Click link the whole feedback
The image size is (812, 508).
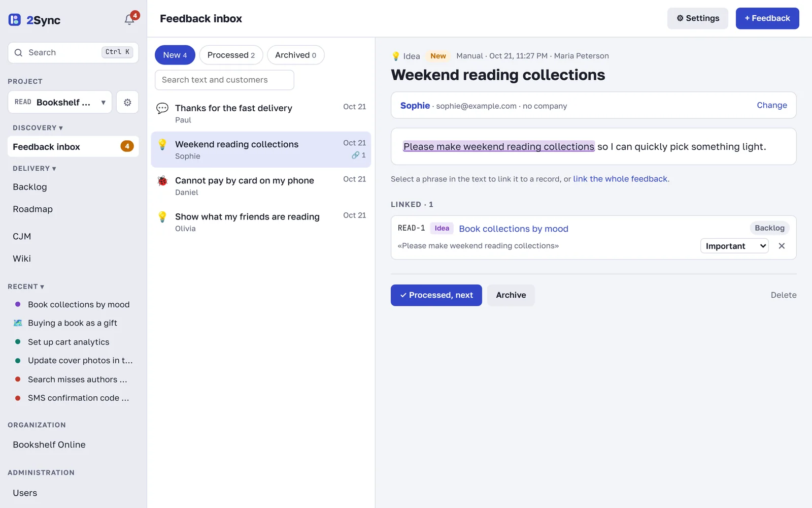620,179
